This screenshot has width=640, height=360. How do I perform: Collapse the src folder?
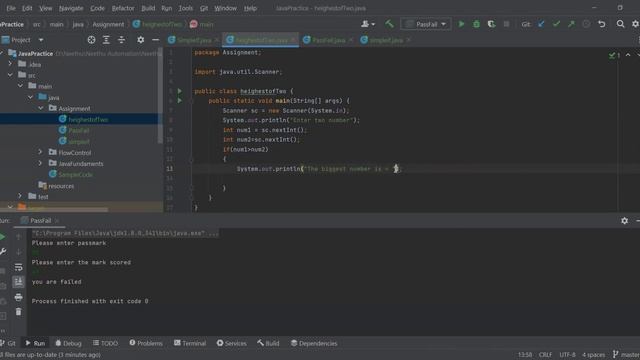tap(10, 75)
